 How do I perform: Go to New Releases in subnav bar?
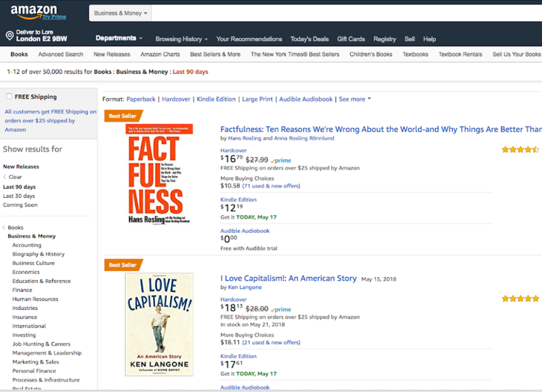(112, 54)
